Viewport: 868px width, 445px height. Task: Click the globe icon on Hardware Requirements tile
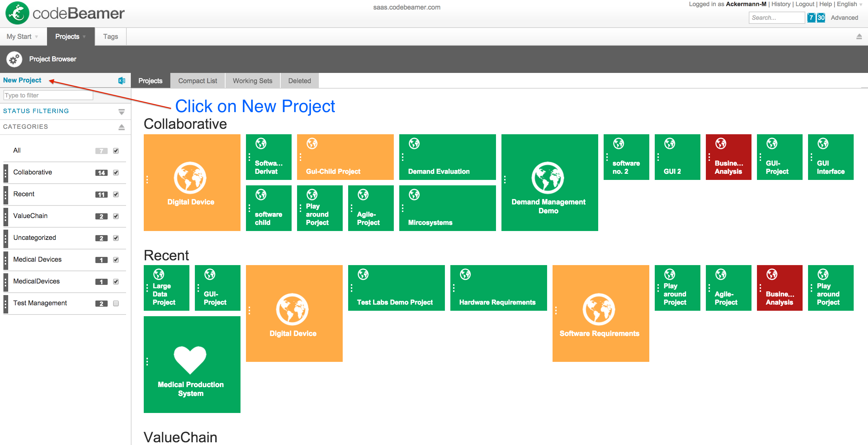pyautogui.click(x=465, y=274)
